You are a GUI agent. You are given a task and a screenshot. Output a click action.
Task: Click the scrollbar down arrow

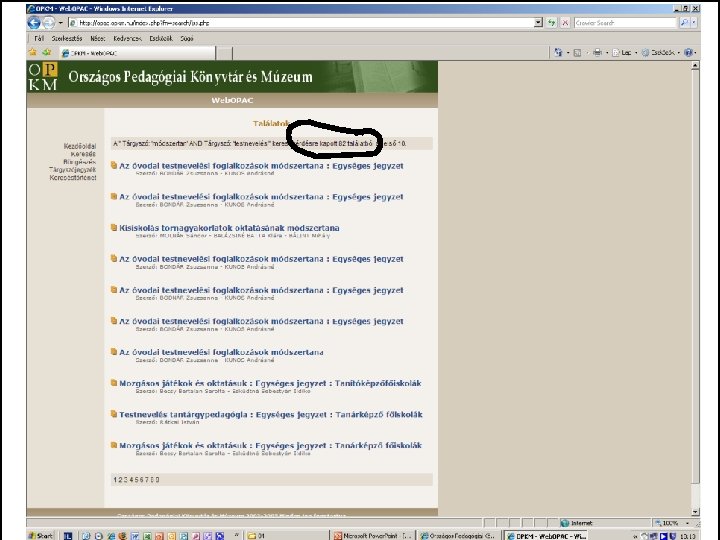click(695, 512)
